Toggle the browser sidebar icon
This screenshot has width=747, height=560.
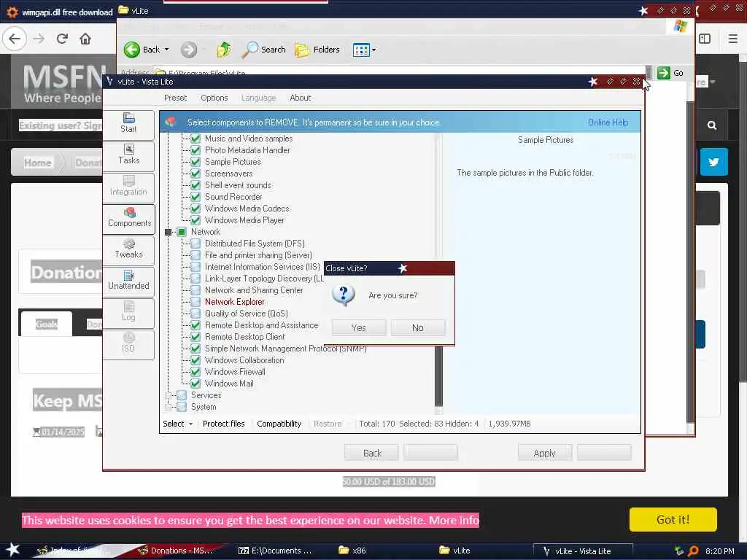pos(705,39)
